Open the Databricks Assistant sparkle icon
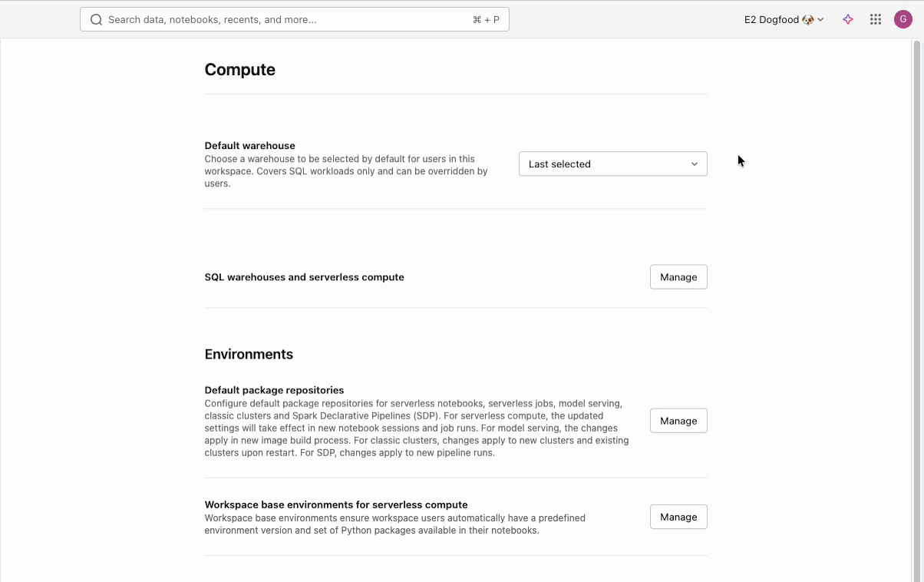Image resolution: width=924 pixels, height=582 pixels. coord(848,19)
